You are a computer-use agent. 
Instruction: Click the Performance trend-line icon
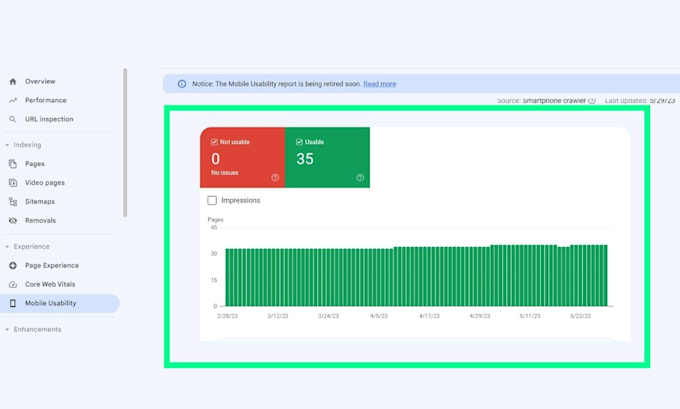click(13, 100)
